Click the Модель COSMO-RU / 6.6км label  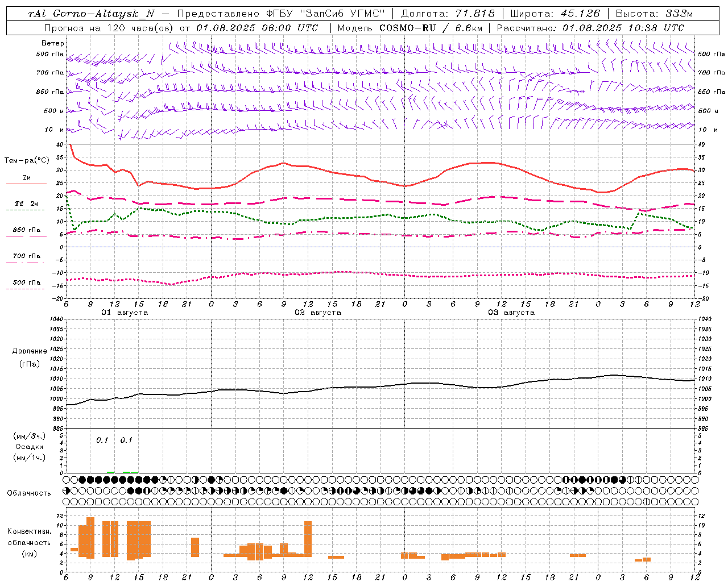click(x=410, y=28)
